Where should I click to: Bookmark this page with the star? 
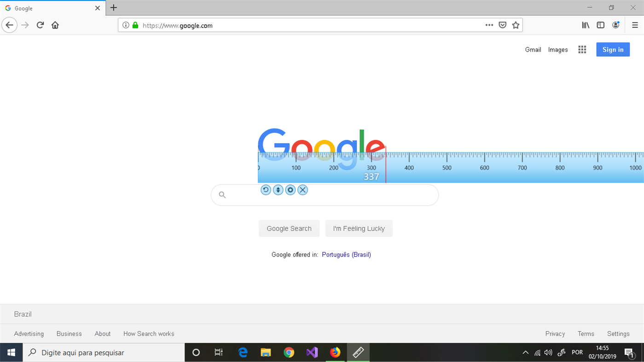516,25
